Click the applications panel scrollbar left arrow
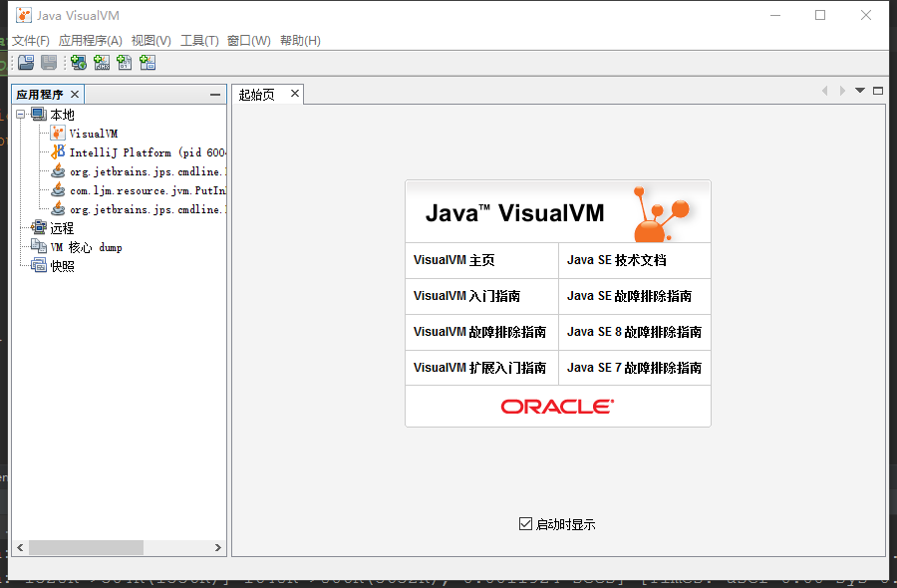Screen dimensions: 897x588 pyautogui.click(x=21, y=547)
